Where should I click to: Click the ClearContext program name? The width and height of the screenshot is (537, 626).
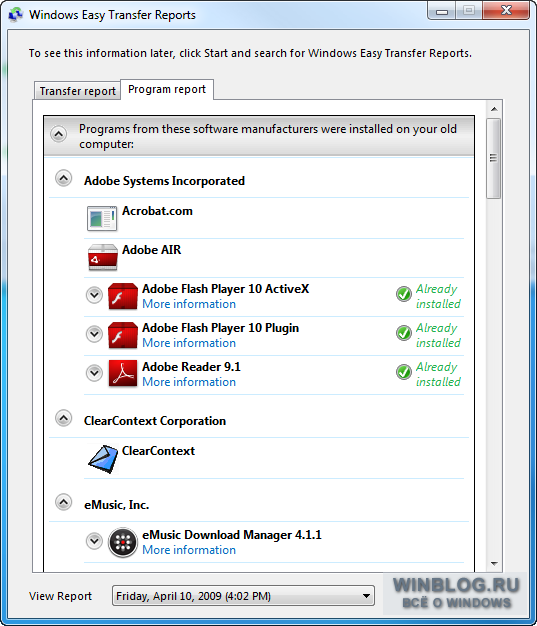pos(159,451)
